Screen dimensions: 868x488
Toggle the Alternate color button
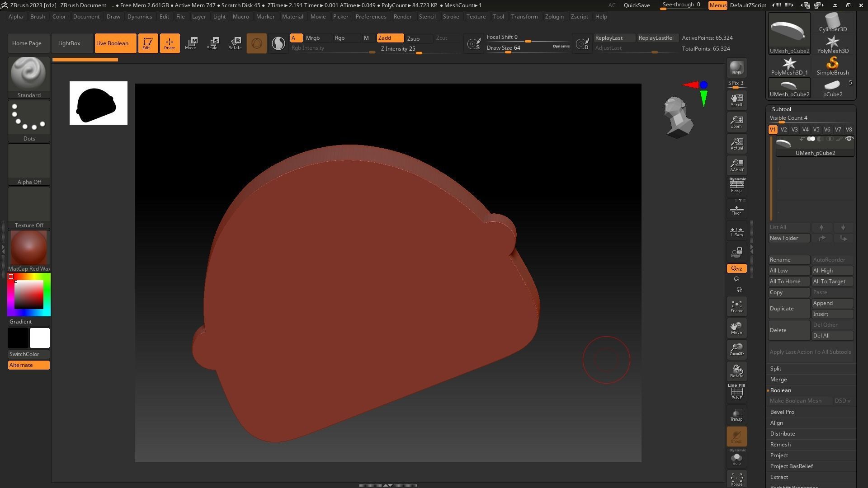[x=28, y=365]
